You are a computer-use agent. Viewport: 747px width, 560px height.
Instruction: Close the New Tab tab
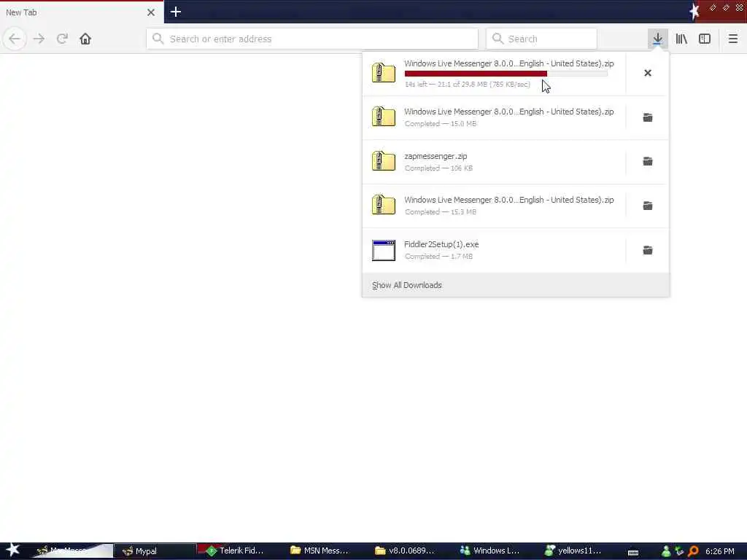tap(151, 12)
